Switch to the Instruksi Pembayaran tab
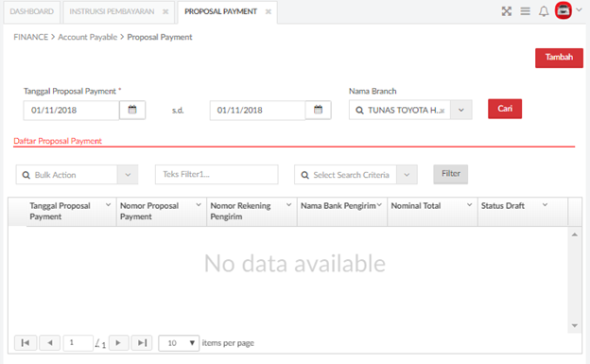 (x=112, y=11)
